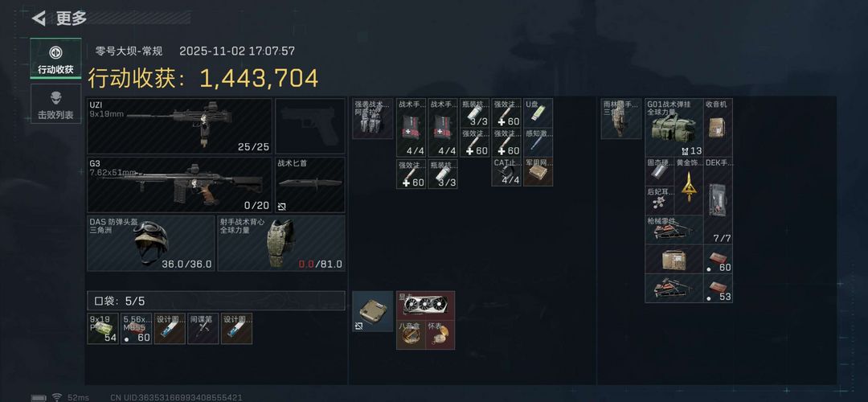Click the 怀表 pocket watch item

tap(440, 335)
